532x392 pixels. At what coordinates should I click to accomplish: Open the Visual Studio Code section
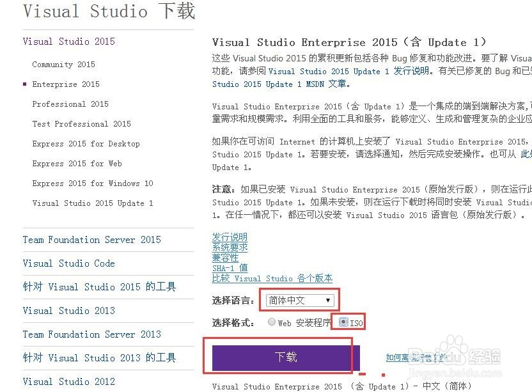tap(68, 263)
